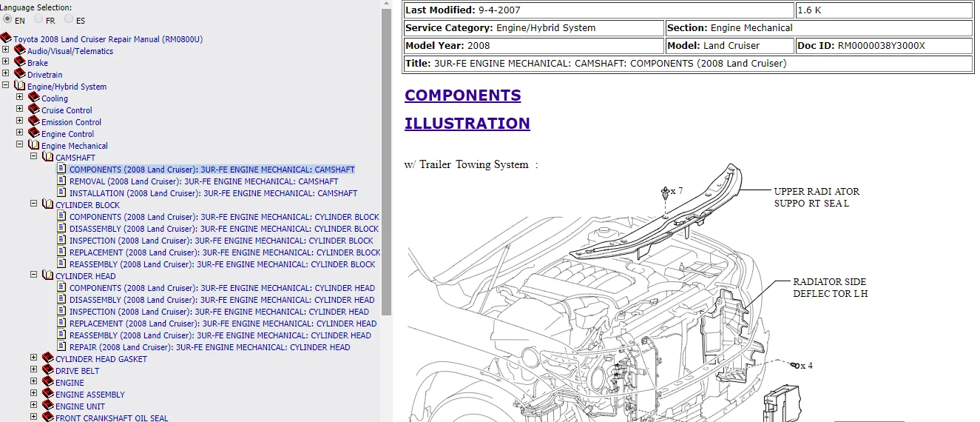Image resolution: width=980 pixels, height=422 pixels.
Task: Click the UPPER RADIATOR SUPPORT SEAL label
Action: [817, 197]
